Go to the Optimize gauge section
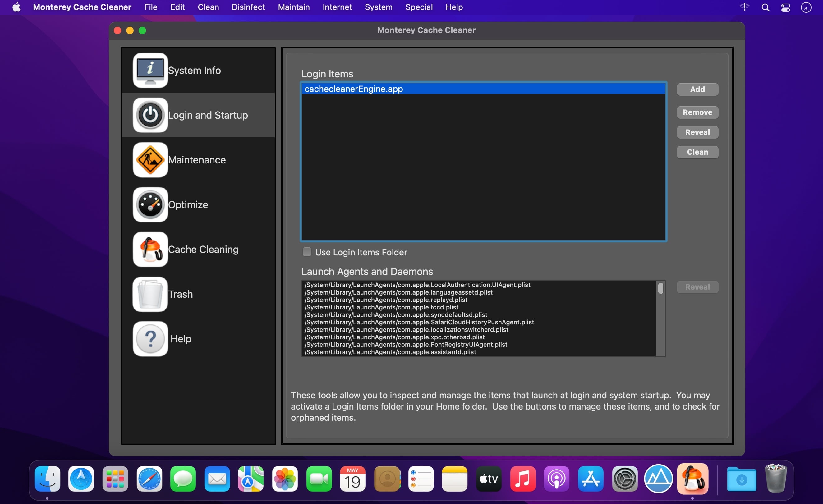Image resolution: width=823 pixels, height=504 pixels. [198, 205]
